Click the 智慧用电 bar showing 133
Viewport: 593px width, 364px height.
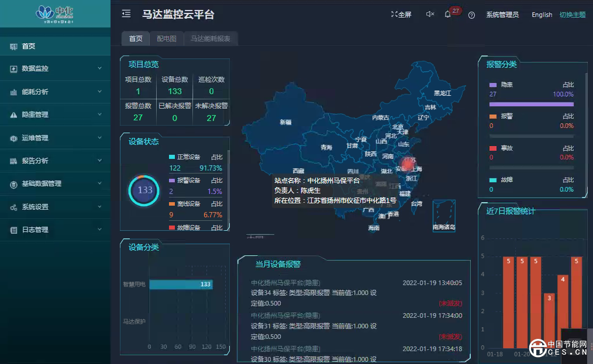coord(181,284)
